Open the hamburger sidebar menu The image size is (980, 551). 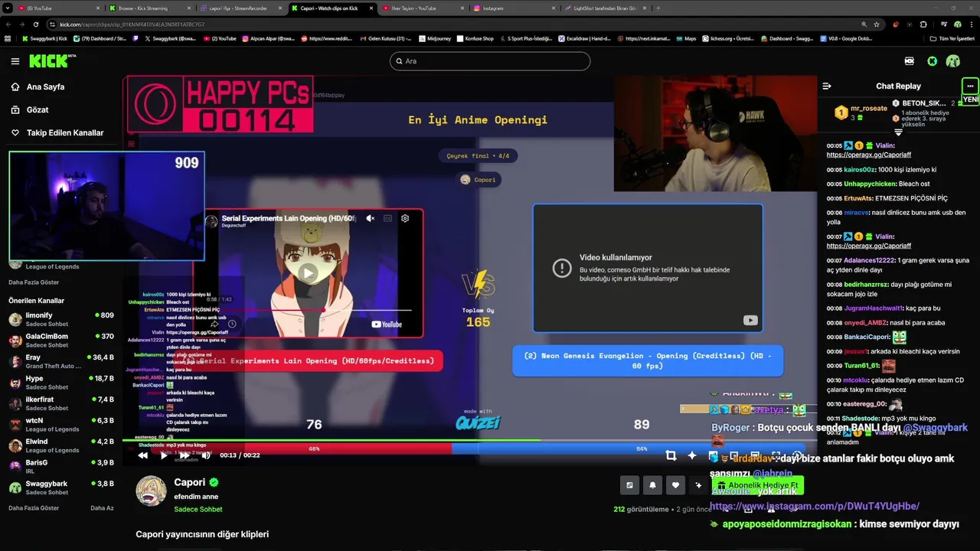coord(15,61)
